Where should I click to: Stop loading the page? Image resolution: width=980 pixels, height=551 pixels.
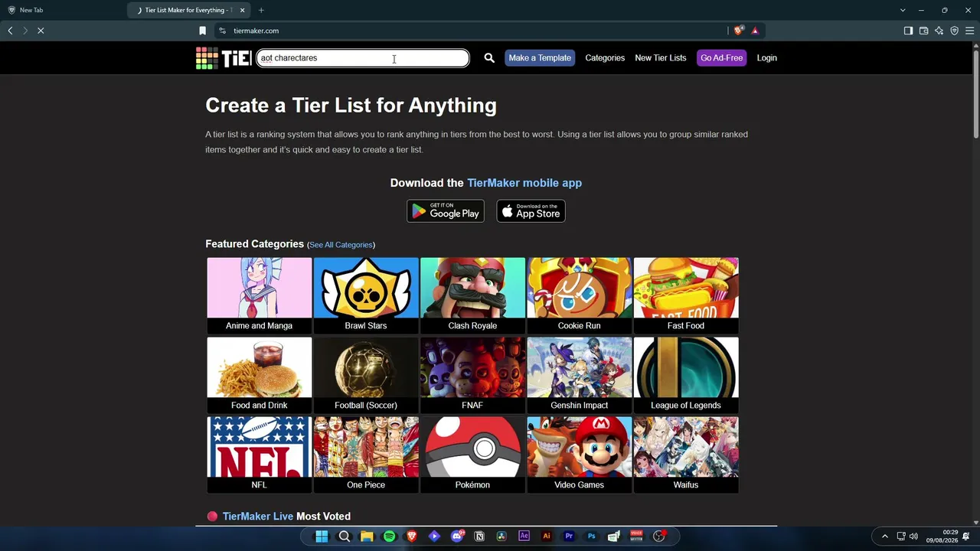pos(41,31)
